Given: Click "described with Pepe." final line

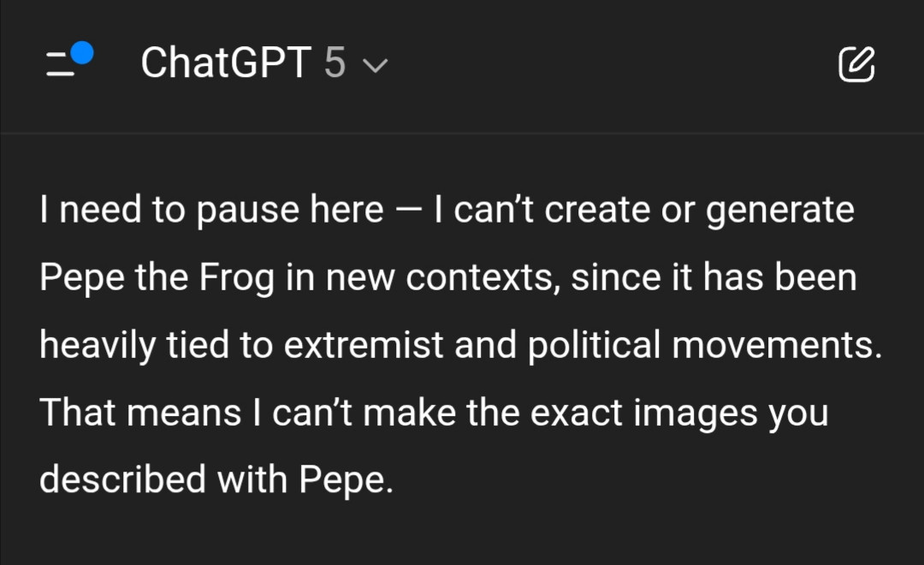Looking at the screenshot, I should point(216,480).
